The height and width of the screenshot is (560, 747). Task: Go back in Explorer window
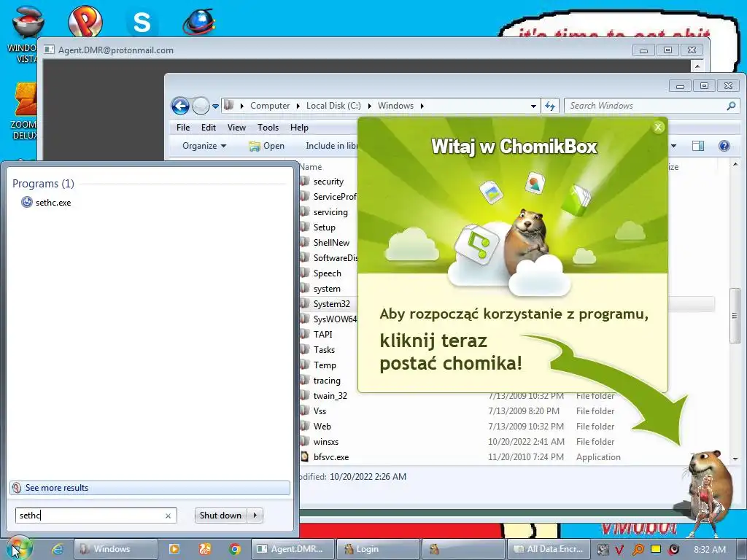[181, 106]
